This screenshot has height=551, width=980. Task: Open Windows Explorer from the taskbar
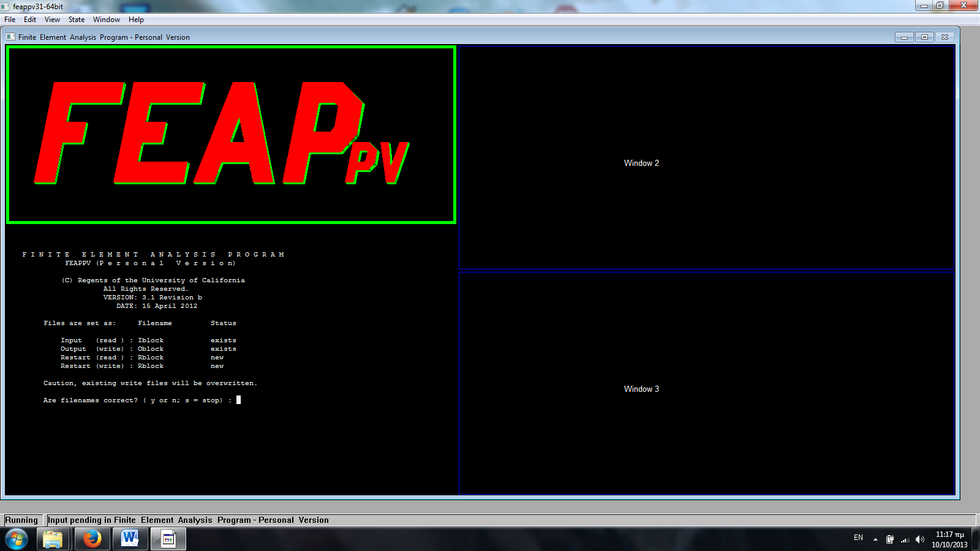53,539
